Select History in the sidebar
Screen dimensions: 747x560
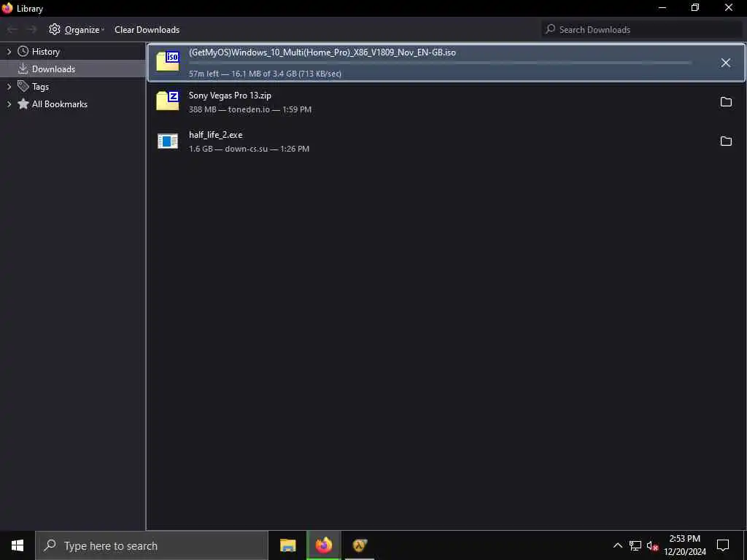click(46, 52)
